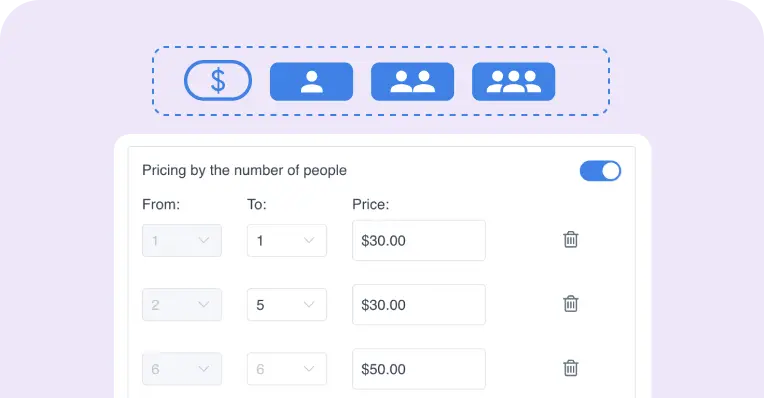Image resolution: width=764 pixels, height=398 pixels.
Task: Click the Pricing by the number of people label
Action: click(244, 171)
